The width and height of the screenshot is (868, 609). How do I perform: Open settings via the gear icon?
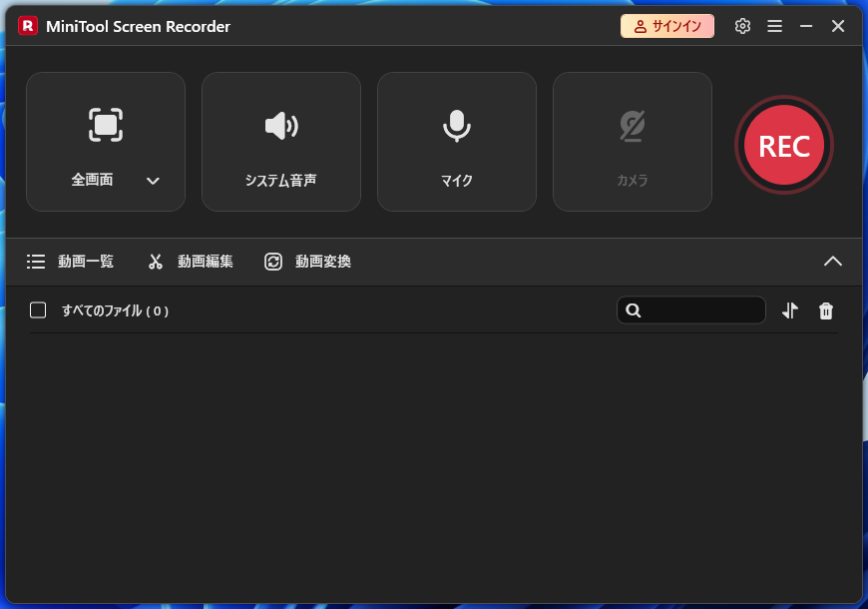pyautogui.click(x=742, y=26)
